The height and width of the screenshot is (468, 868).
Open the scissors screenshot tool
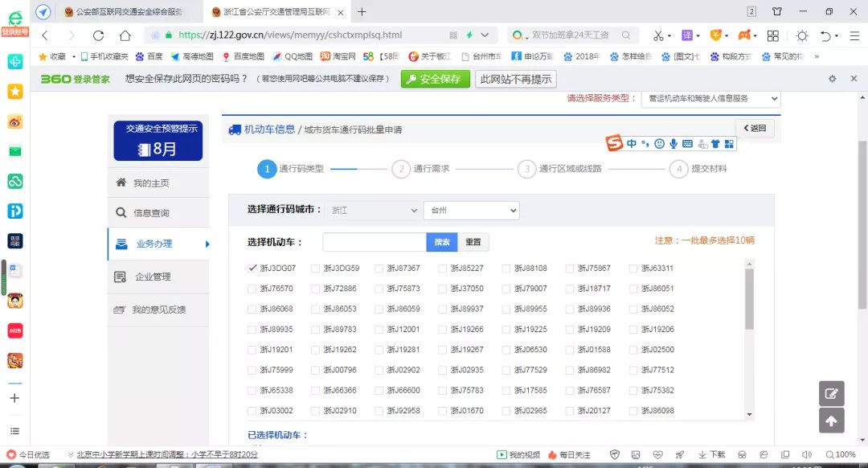[x=657, y=35]
